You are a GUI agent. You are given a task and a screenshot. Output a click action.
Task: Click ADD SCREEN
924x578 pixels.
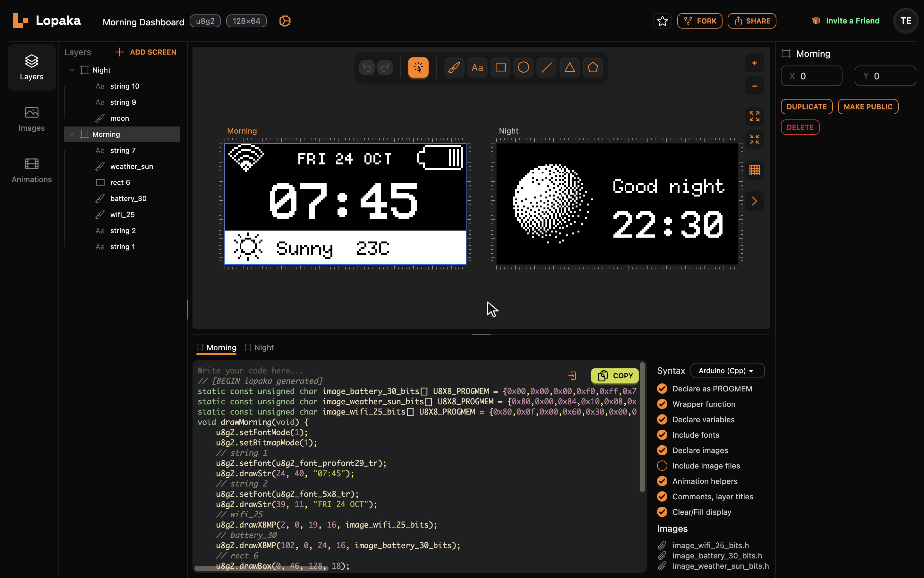click(146, 52)
